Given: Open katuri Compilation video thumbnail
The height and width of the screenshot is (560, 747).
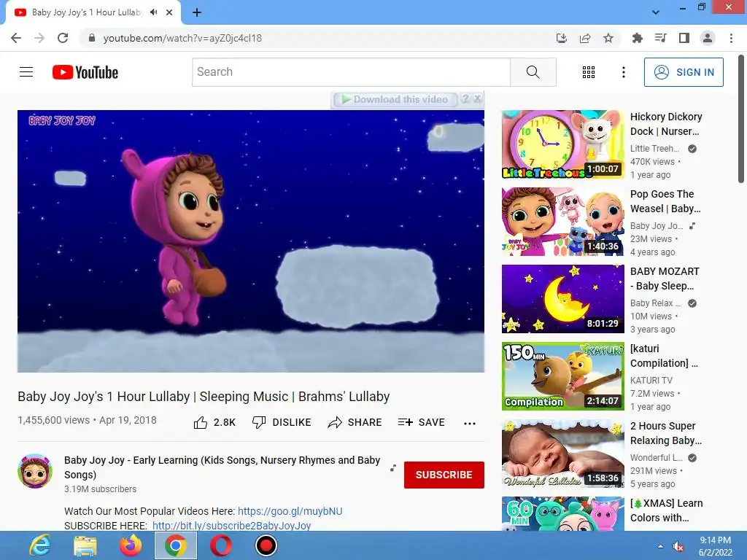Looking at the screenshot, I should click(562, 376).
